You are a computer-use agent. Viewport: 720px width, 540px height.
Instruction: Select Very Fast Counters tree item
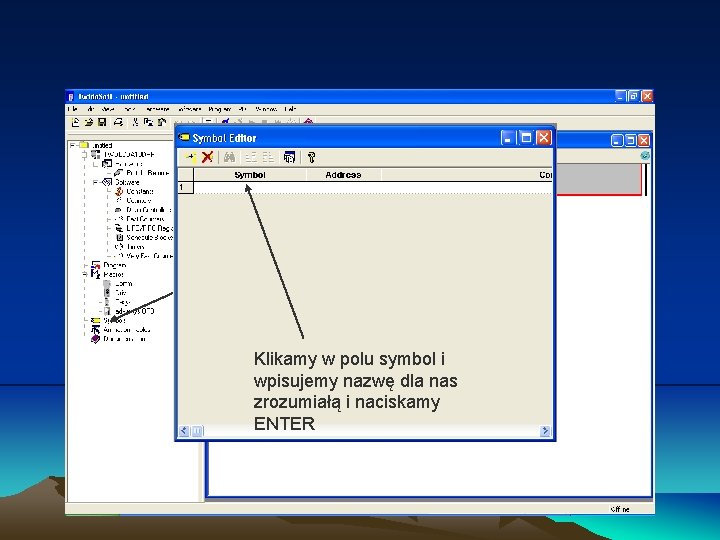[150, 256]
